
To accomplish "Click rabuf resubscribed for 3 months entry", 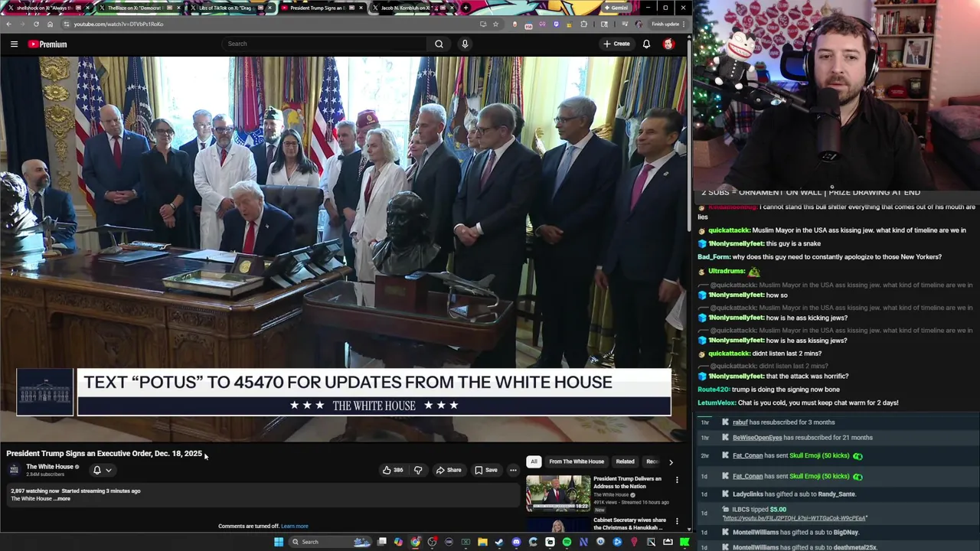I will tap(838, 422).
